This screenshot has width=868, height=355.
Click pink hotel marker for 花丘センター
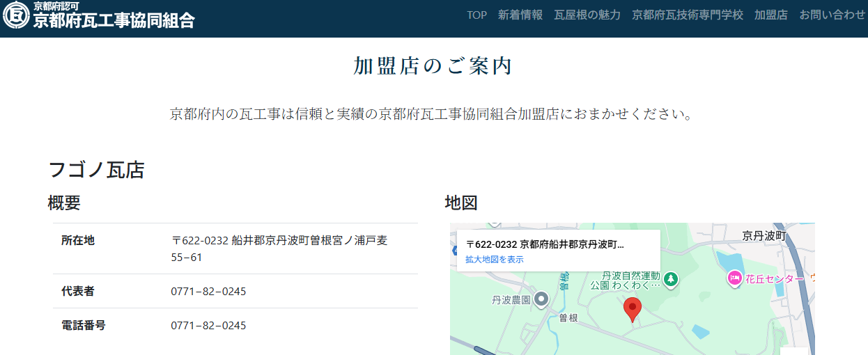[x=734, y=279]
